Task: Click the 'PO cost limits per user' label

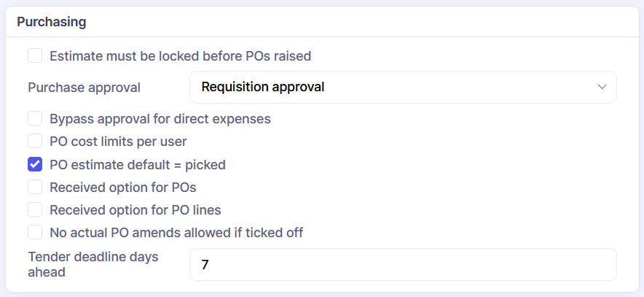Action: pyautogui.click(x=118, y=141)
